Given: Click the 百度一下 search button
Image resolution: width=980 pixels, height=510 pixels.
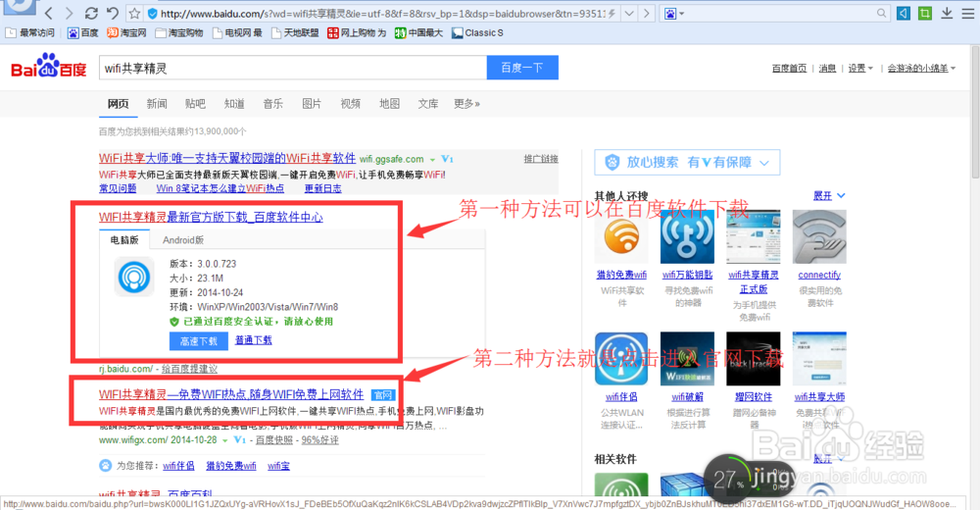Looking at the screenshot, I should point(522,68).
